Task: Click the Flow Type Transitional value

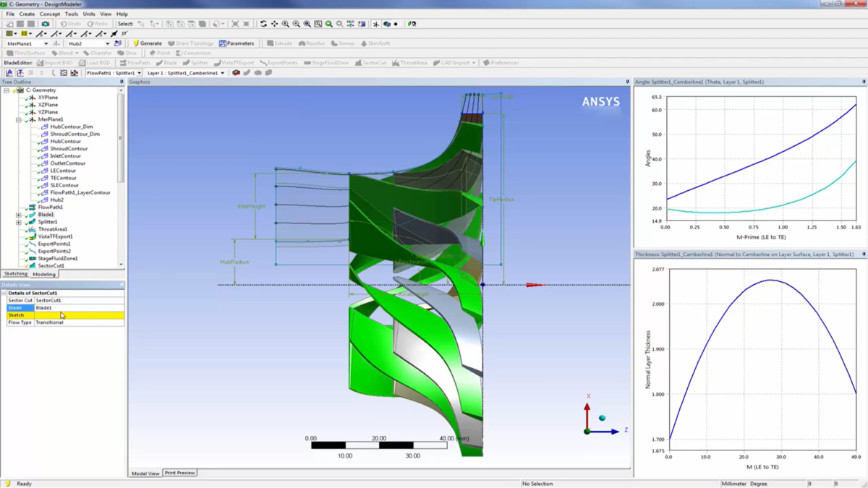Action: [x=79, y=322]
